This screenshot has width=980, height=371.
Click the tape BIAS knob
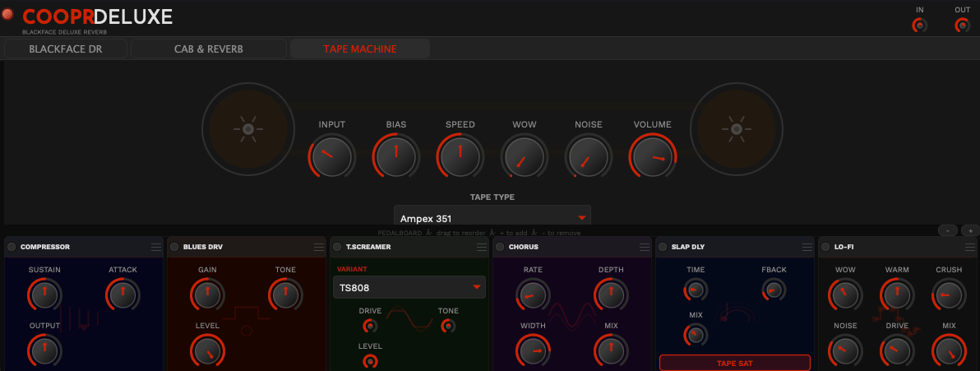pos(396,156)
